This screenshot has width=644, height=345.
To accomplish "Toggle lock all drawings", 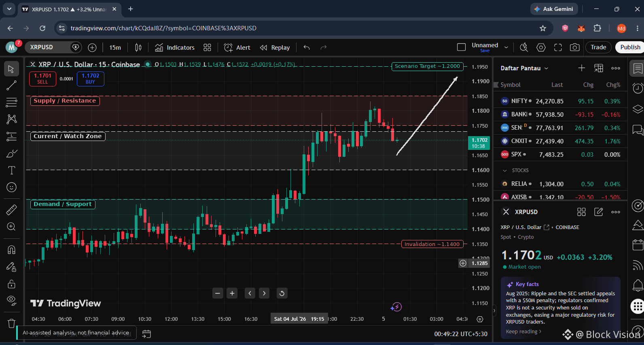I will coord(11,284).
